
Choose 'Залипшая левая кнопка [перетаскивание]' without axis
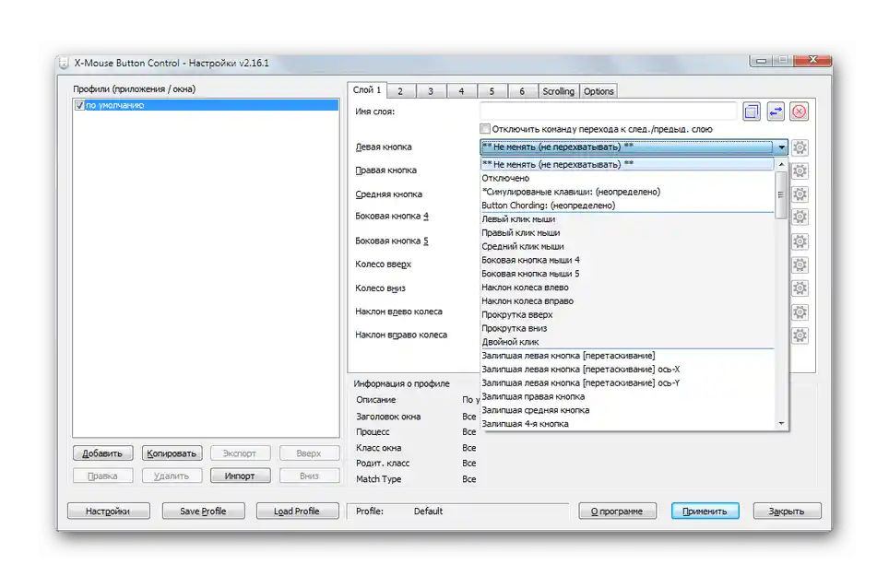click(x=627, y=356)
